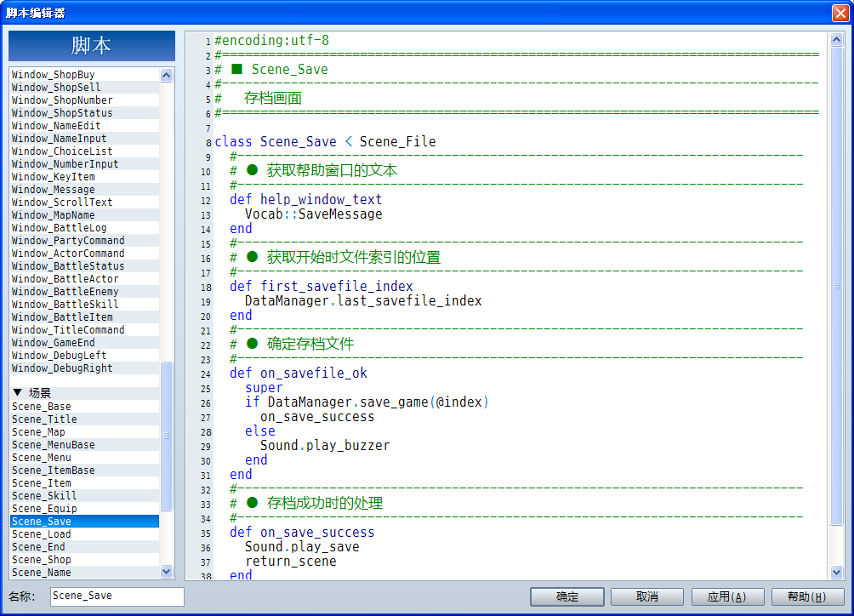Select Window_Message script
This screenshot has width=854, height=616.
coord(84,190)
